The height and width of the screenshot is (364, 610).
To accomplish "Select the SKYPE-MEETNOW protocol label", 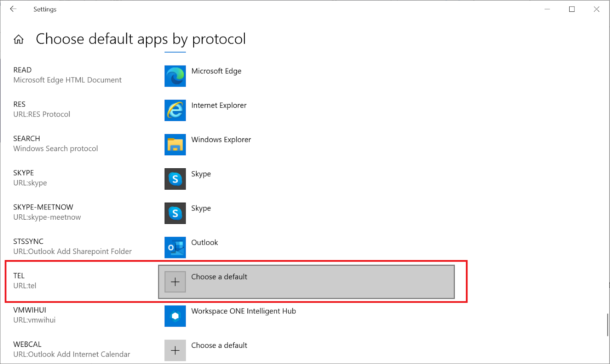I will point(43,207).
